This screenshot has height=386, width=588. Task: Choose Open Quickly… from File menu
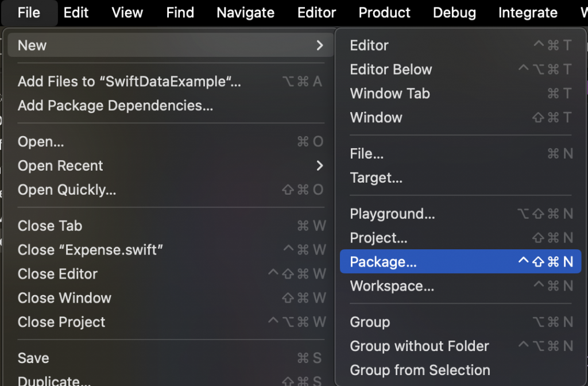67,190
